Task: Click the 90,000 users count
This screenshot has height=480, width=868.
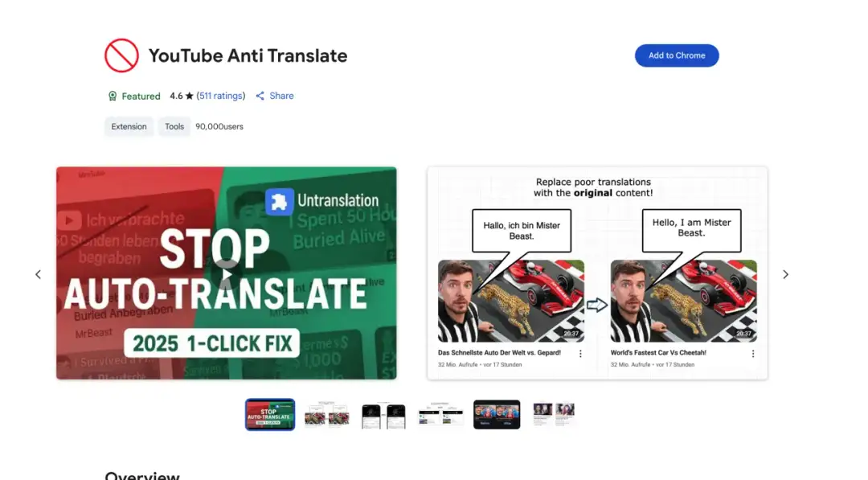Action: pyautogui.click(x=219, y=126)
